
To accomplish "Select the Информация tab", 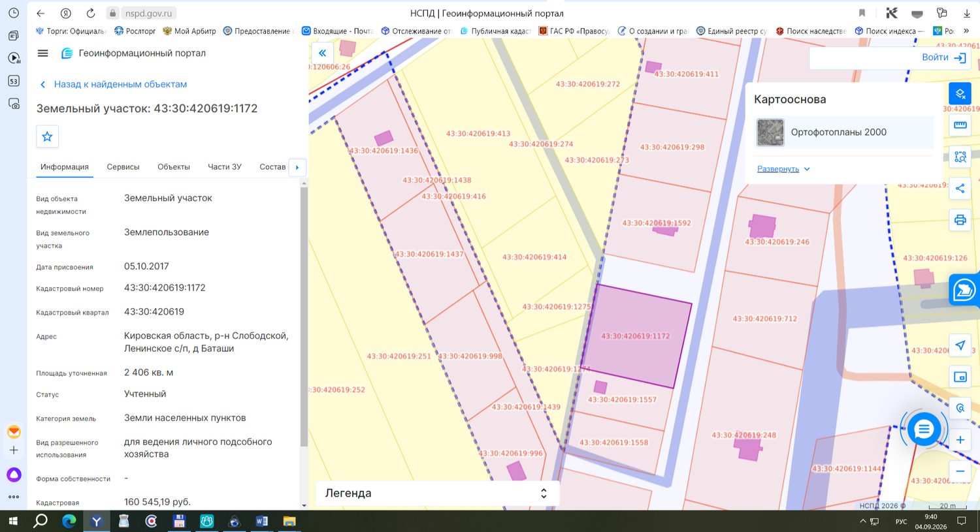I will click(x=65, y=167).
